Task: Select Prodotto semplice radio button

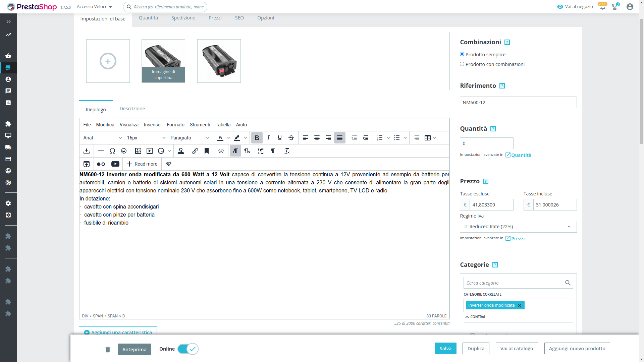Action: [462, 54]
